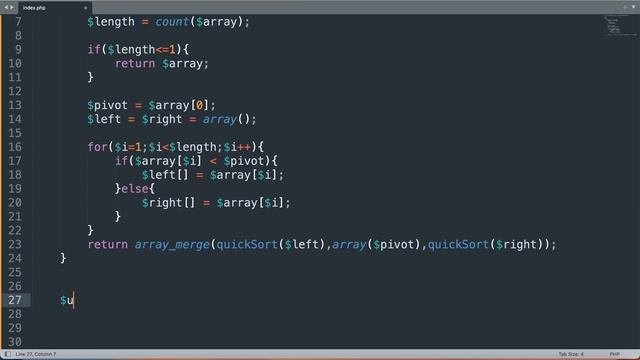Open the PHP syntax selector
Screen dimensions: 640x360
(614, 354)
